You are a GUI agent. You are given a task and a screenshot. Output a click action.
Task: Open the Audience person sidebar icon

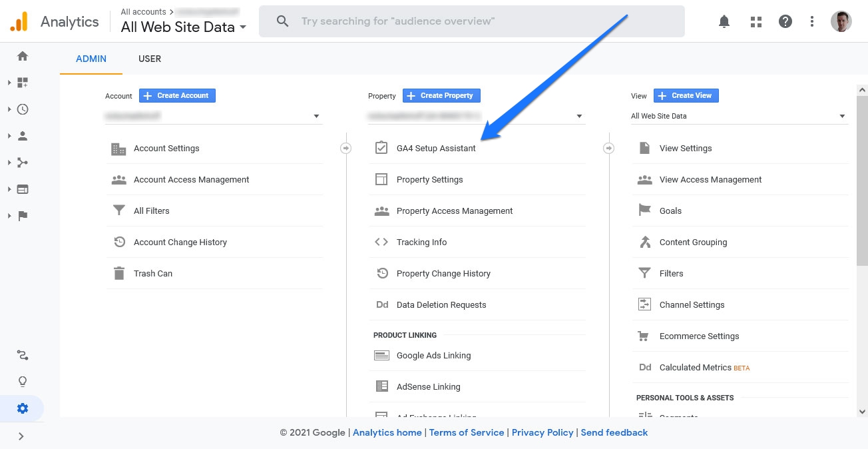click(x=23, y=136)
